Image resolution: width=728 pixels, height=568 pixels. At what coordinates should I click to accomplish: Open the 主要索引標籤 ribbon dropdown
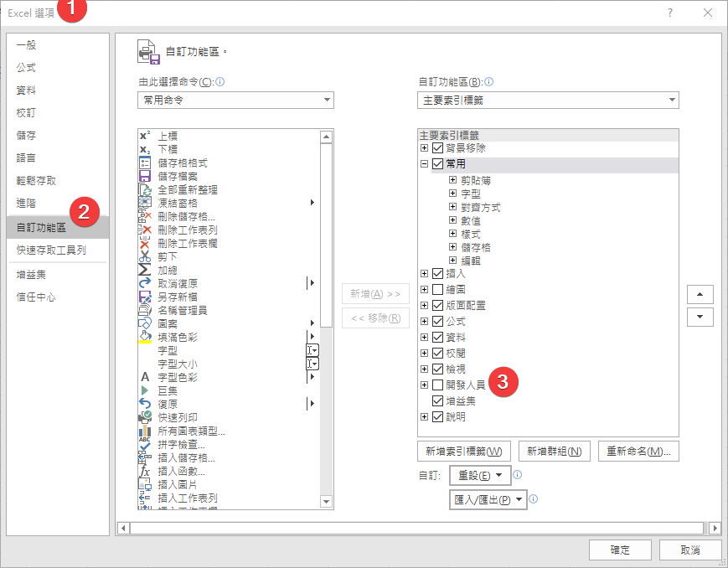[548, 101]
